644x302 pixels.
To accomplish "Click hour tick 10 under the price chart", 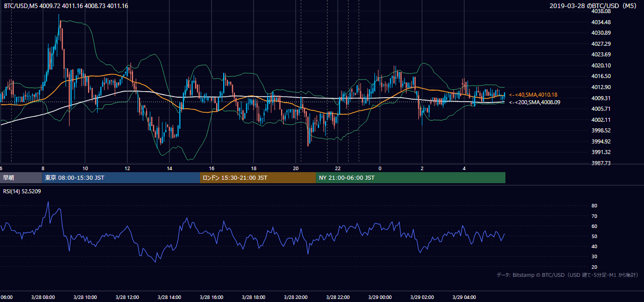I will [85, 168].
